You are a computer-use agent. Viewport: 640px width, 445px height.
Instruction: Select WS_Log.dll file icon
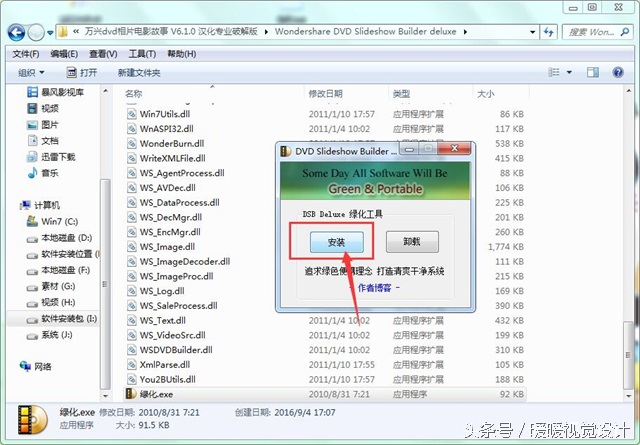pyautogui.click(x=131, y=291)
